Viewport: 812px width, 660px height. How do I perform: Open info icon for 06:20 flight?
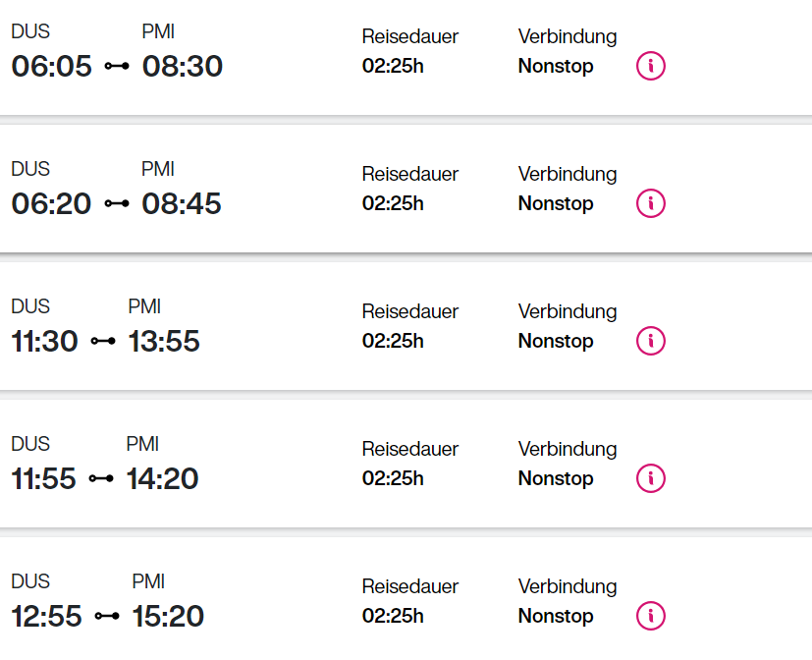pos(650,203)
